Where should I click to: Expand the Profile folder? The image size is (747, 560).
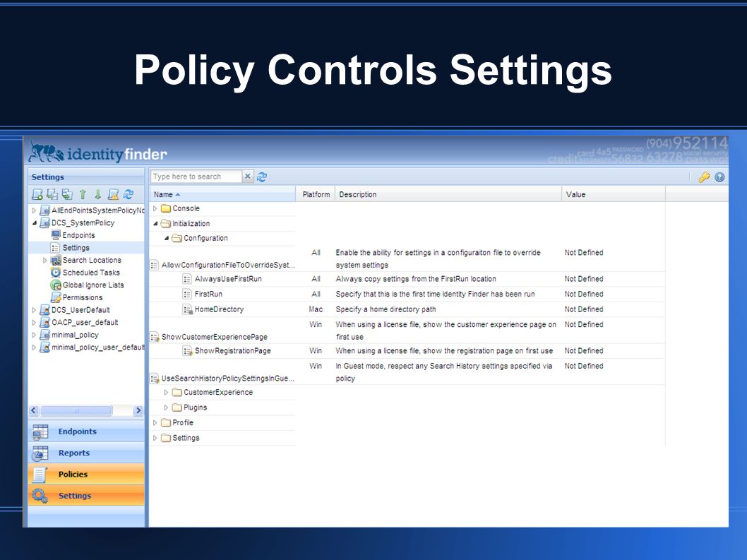[155, 423]
